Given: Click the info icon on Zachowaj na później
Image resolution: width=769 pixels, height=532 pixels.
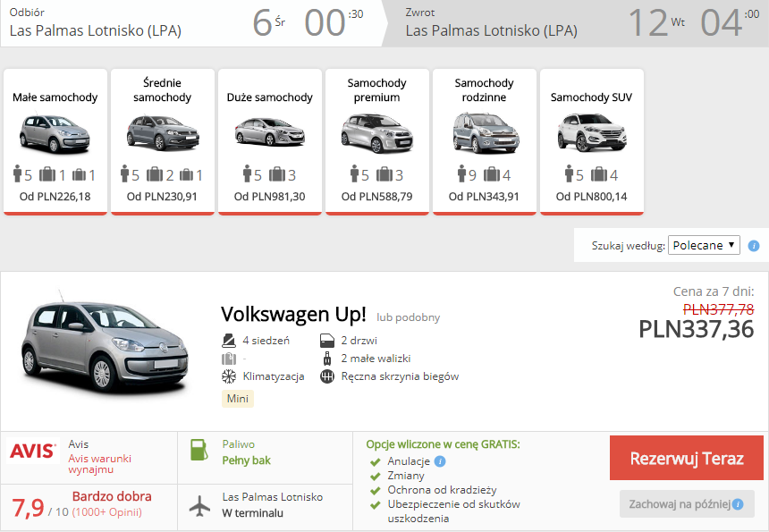Looking at the screenshot, I should pyautogui.click(x=738, y=504).
